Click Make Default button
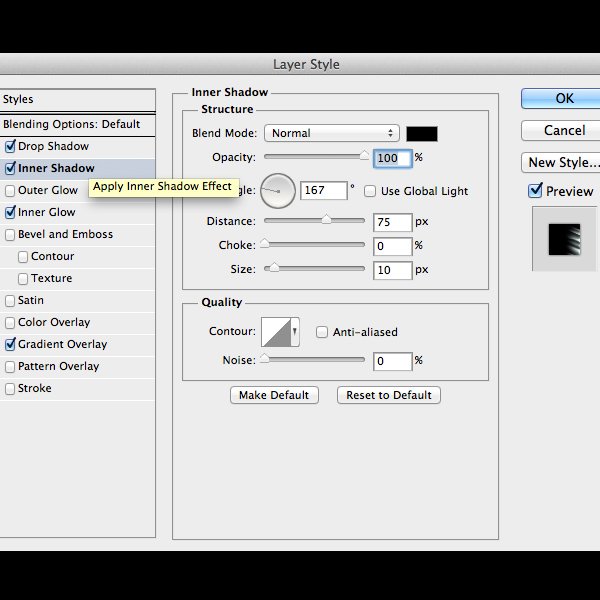This screenshot has width=600, height=600. point(274,395)
